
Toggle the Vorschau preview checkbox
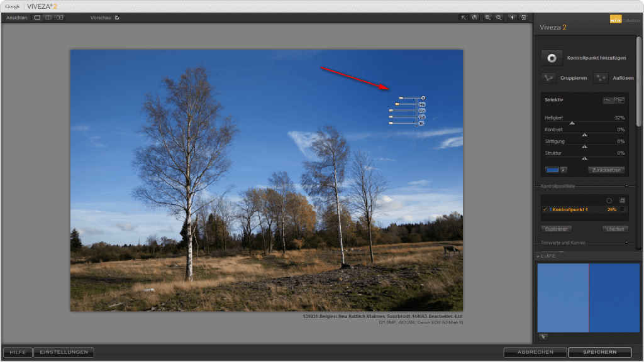[117, 18]
